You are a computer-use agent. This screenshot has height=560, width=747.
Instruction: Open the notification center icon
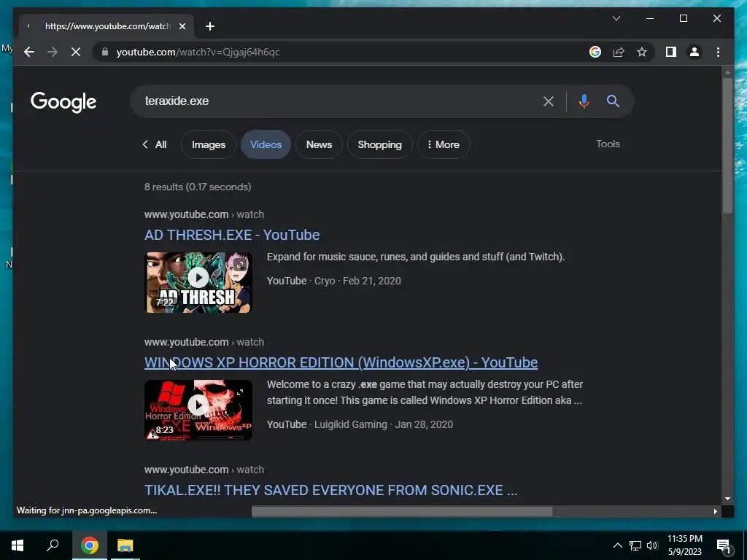click(x=724, y=546)
